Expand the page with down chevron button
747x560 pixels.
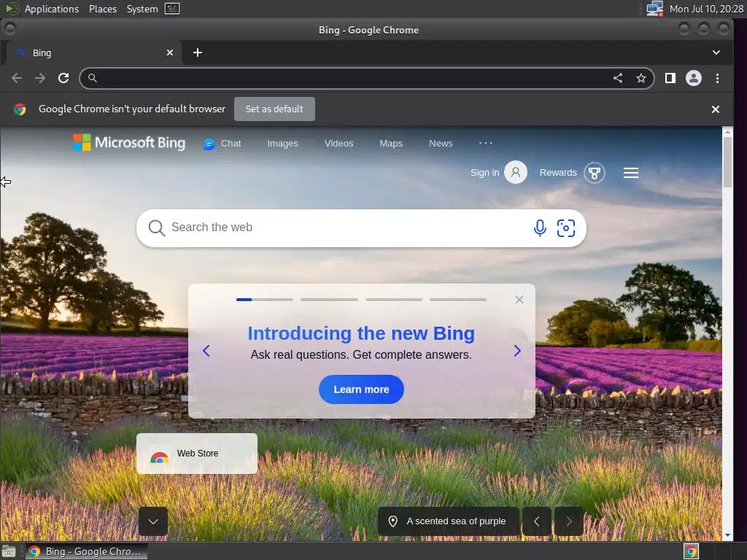pyautogui.click(x=153, y=521)
